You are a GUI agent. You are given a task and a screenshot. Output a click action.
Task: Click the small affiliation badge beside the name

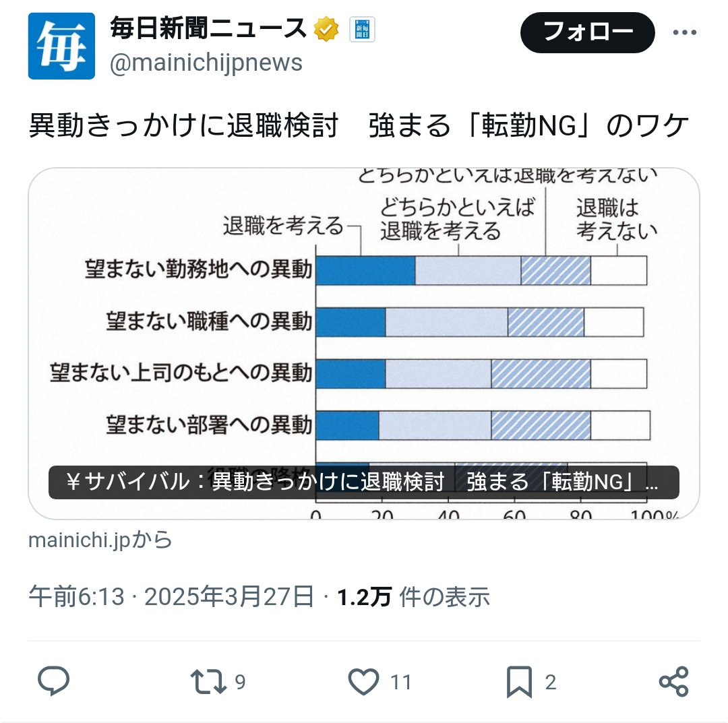[x=362, y=30]
